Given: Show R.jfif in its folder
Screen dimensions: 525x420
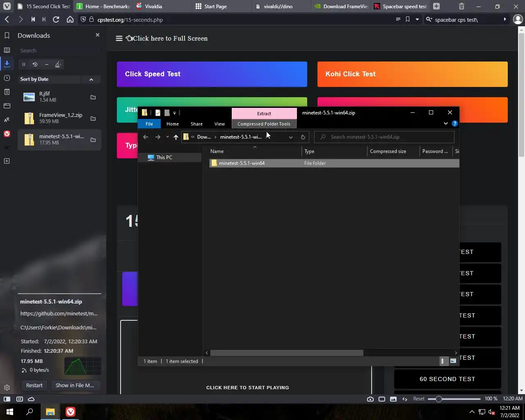Looking at the screenshot, I should pyautogui.click(x=93, y=97).
